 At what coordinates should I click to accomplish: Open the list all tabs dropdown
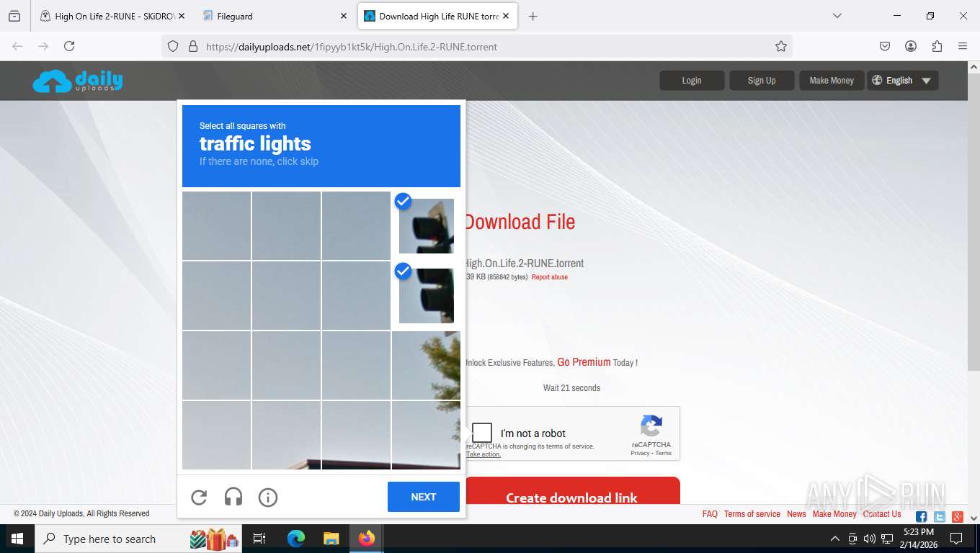tap(837, 16)
